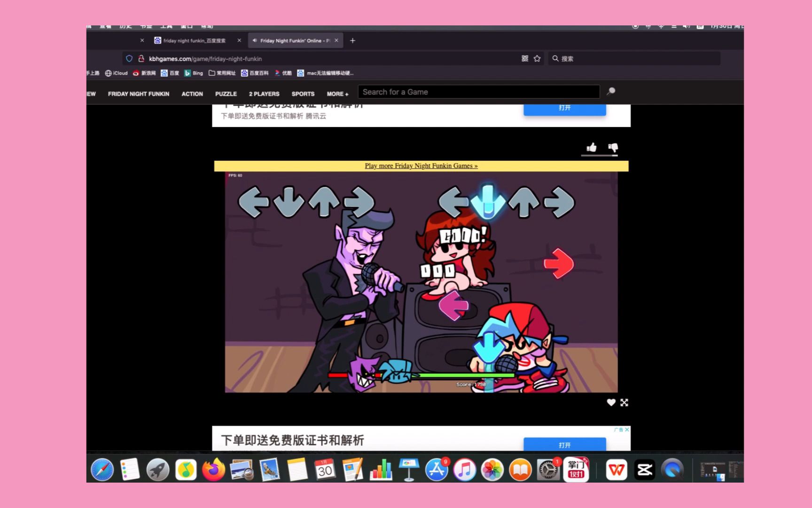Screen dimensions: 812x508
Task: Click the red right arrow note
Action: pos(559,263)
